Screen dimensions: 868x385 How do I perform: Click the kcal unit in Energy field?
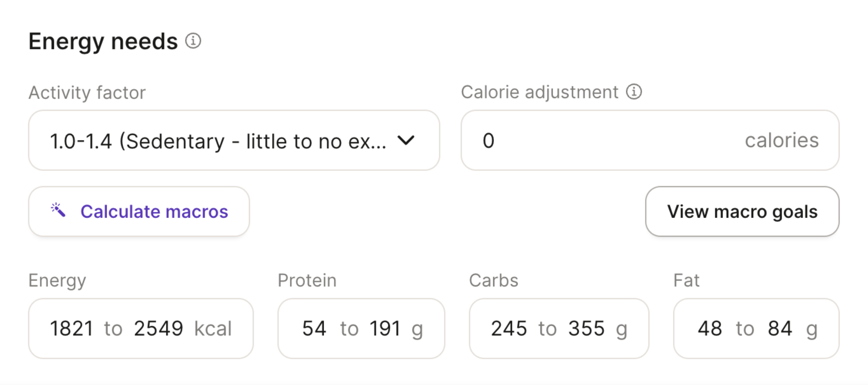point(213,328)
